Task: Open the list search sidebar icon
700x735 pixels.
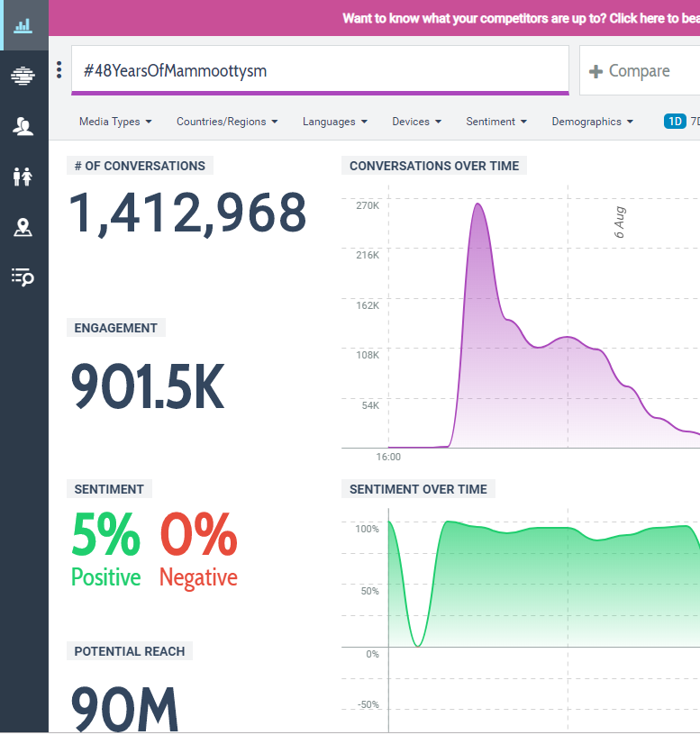Action: click(x=23, y=277)
